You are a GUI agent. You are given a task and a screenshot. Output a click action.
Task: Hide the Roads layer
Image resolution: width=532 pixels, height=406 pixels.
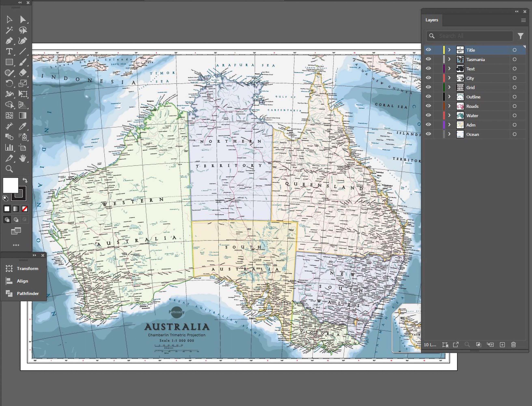428,106
